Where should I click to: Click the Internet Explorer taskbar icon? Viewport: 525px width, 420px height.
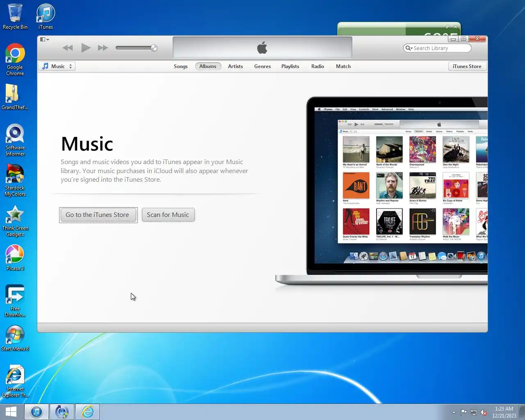click(x=87, y=412)
